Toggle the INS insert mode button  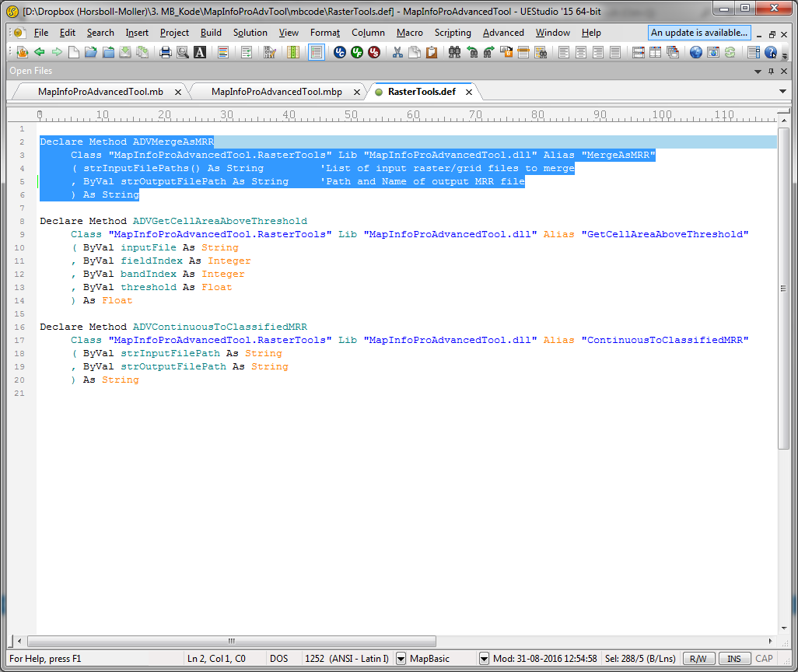coord(734,659)
